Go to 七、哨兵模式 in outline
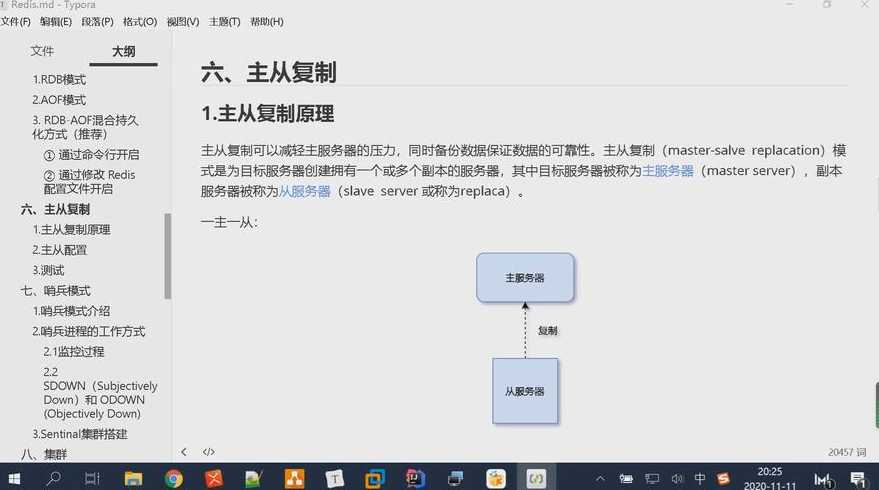 click(x=55, y=291)
